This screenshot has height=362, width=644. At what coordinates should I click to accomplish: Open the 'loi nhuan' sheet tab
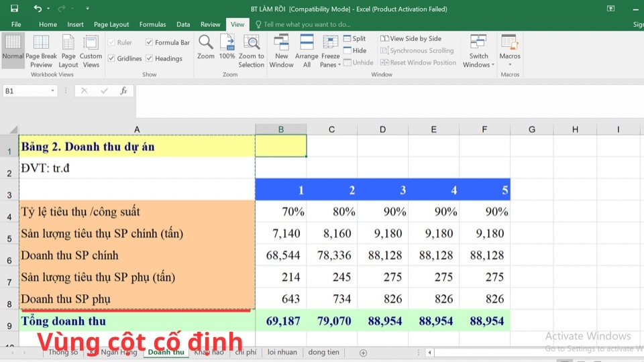282,352
